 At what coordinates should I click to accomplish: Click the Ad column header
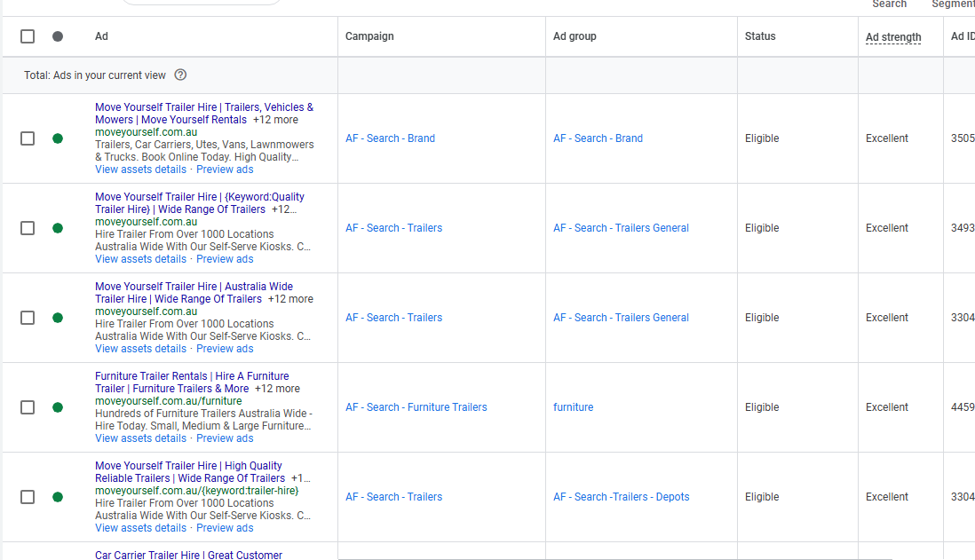pos(101,36)
